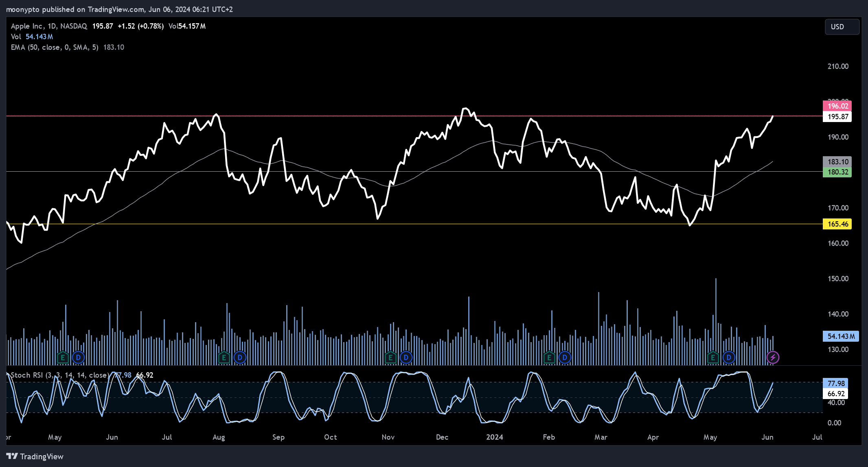Click the Nov label on time axis
Viewport: 868px width, 467px height.
388,437
